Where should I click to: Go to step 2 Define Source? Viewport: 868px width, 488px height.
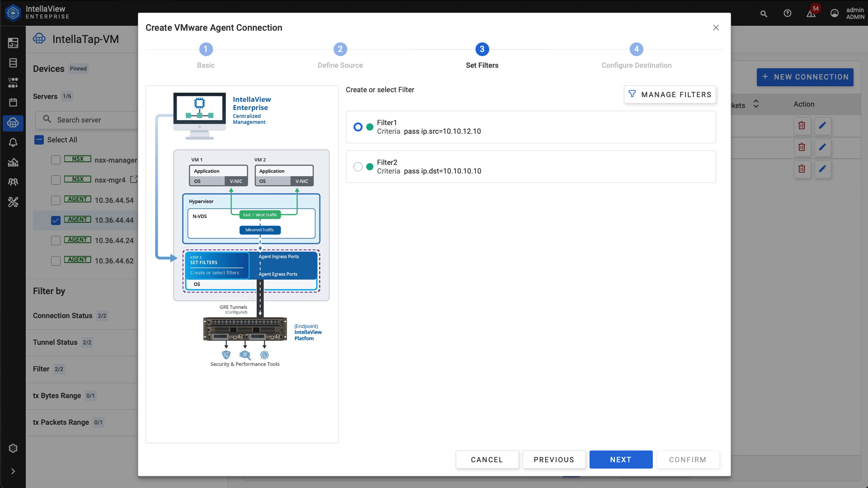tap(340, 49)
